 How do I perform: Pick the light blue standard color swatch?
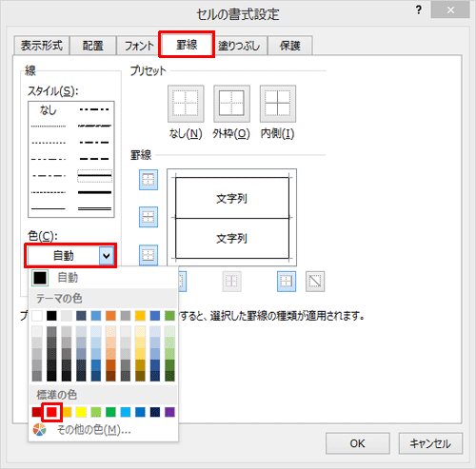126,412
